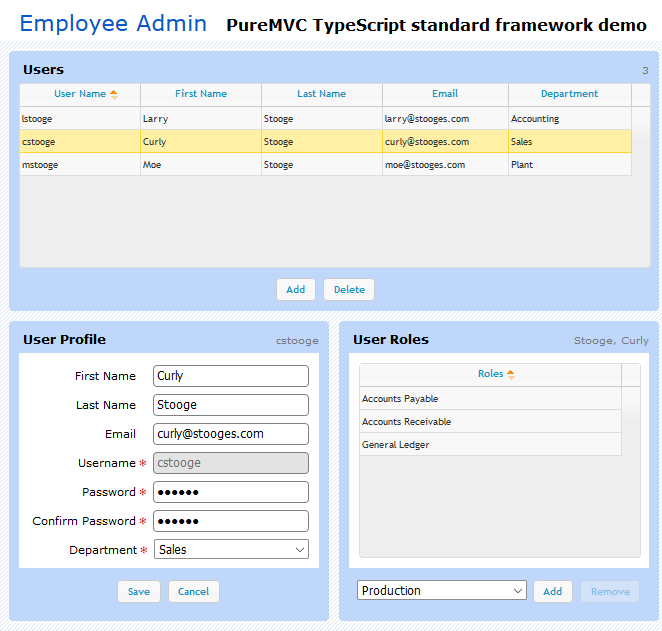
Task: Click the Sales department table cell
Action: (570, 142)
